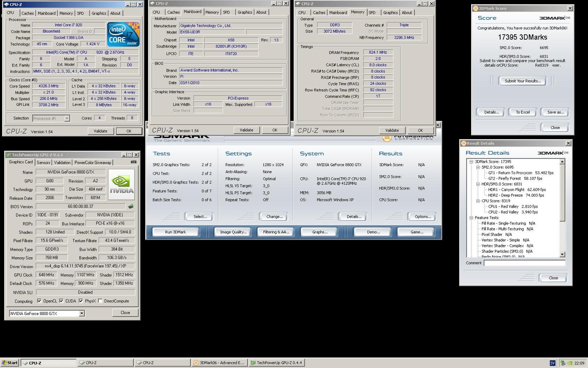Click the Game button in 3DMark06

[417, 232]
